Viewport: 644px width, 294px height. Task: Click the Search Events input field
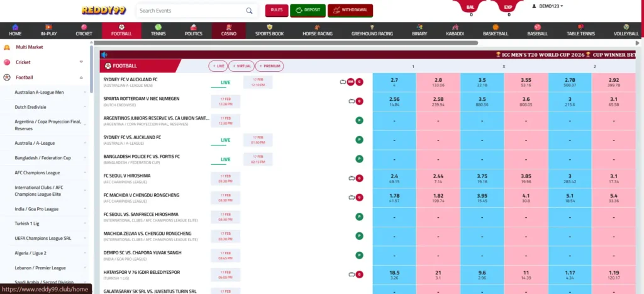[189, 11]
